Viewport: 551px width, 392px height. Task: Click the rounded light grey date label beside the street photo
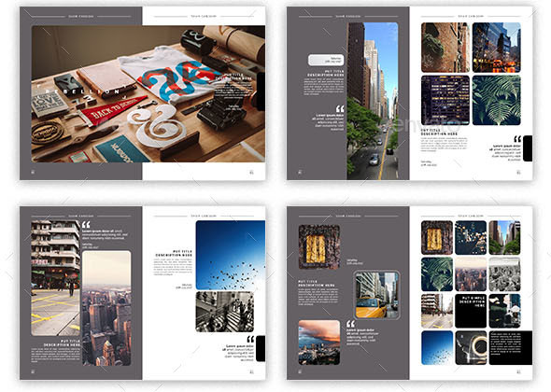click(326, 60)
